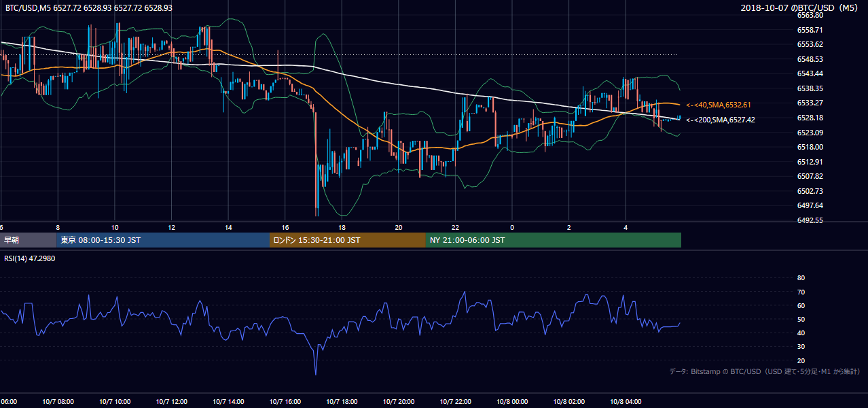This screenshot has height=408, width=868.
Task: Click the 早朝 session bar
Action: 28,240
